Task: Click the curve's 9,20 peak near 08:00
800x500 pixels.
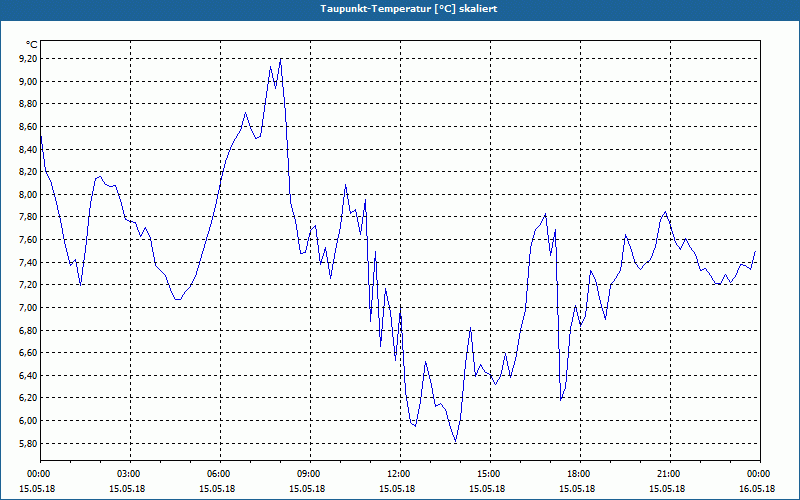Action: point(281,59)
